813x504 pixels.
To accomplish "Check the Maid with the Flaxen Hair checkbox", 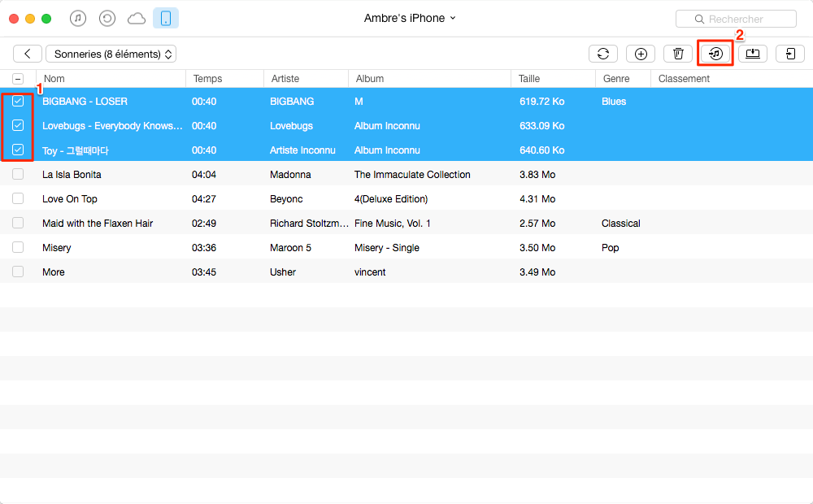I will click(x=18, y=223).
